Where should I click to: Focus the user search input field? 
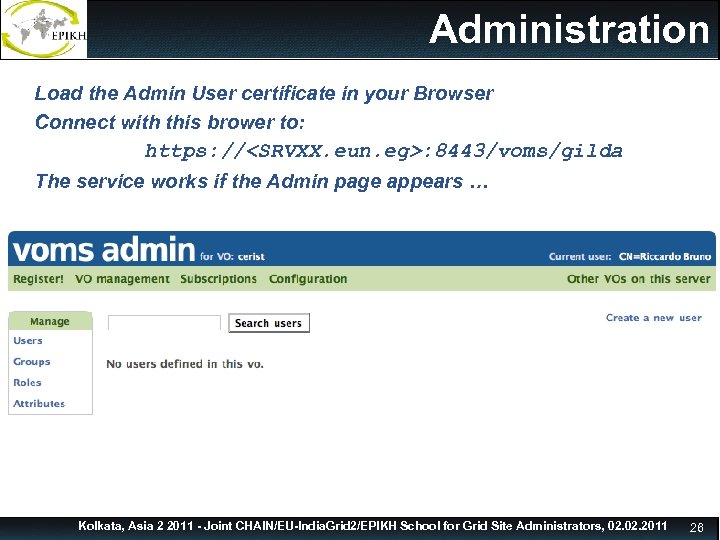[164, 323]
